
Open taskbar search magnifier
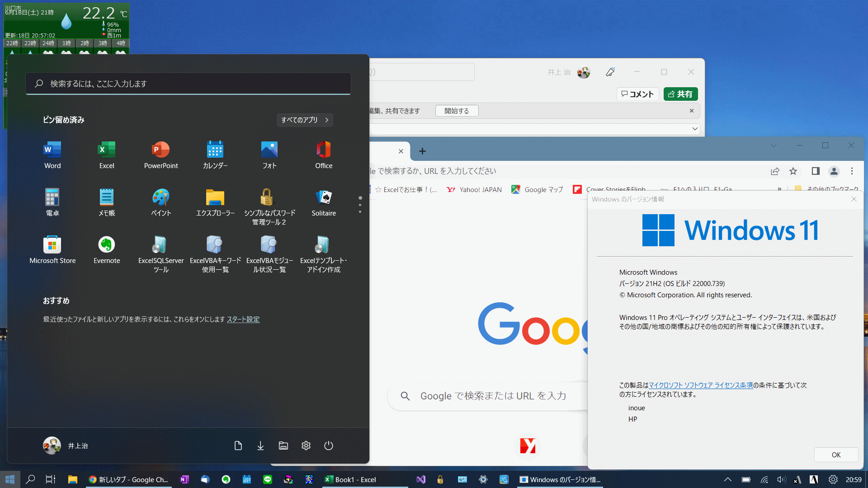click(30, 479)
